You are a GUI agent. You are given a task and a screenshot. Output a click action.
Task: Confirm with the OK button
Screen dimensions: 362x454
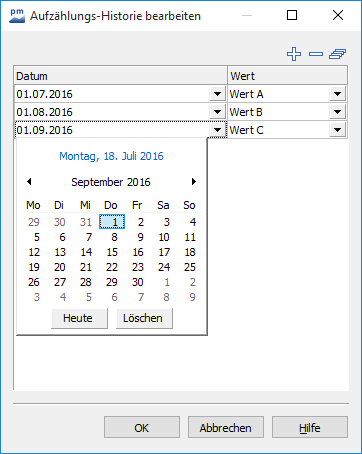tap(142, 427)
